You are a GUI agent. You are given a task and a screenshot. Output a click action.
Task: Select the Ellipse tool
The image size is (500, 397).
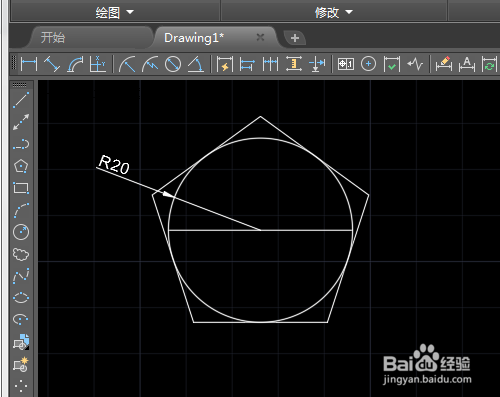[21, 297]
